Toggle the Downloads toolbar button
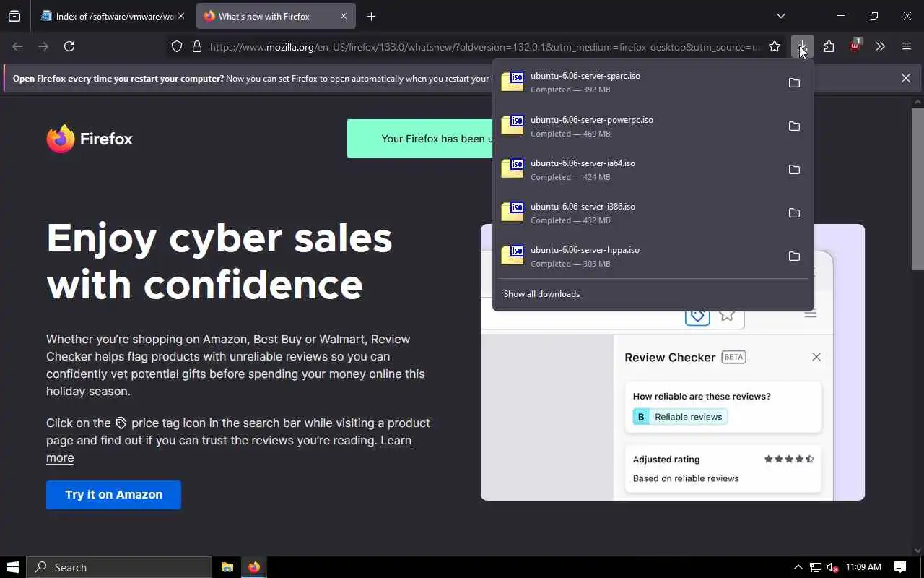This screenshot has width=924, height=578. 802,46
